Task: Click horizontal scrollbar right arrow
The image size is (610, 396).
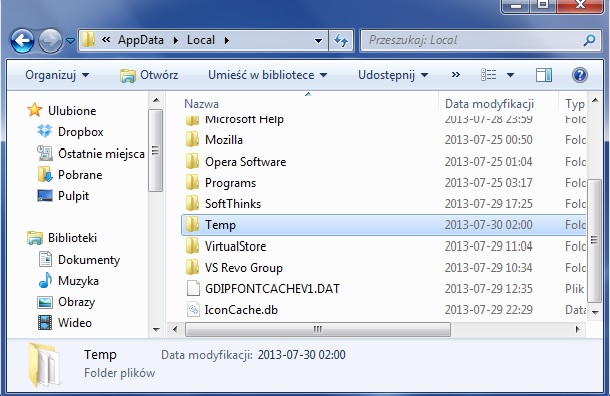Action: pyautogui.click(x=578, y=329)
